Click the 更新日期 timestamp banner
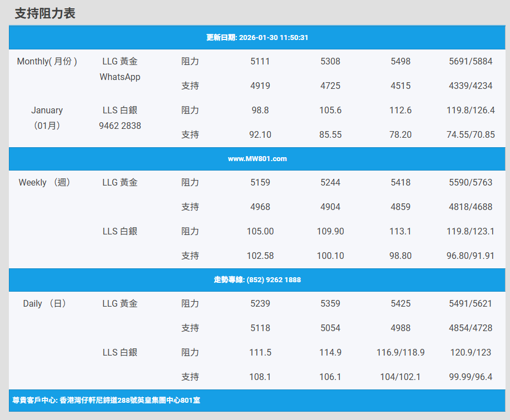Screen dimensions: 510x420 point(257,38)
